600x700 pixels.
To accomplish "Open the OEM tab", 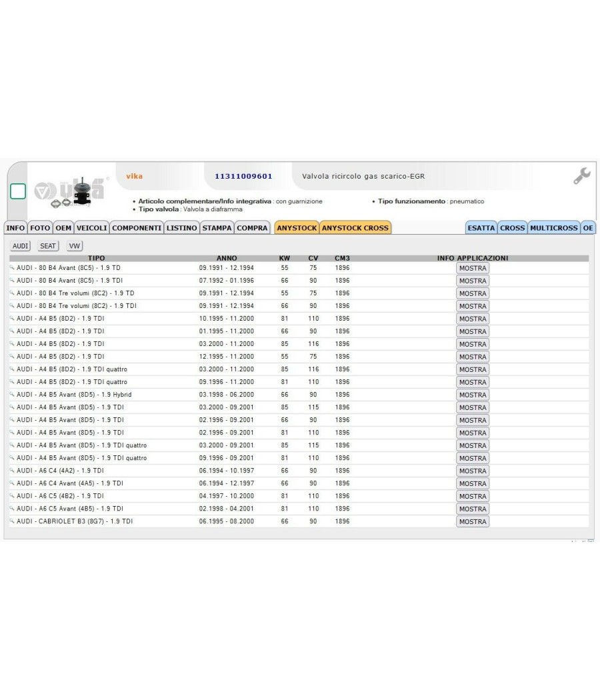I will click(x=63, y=228).
